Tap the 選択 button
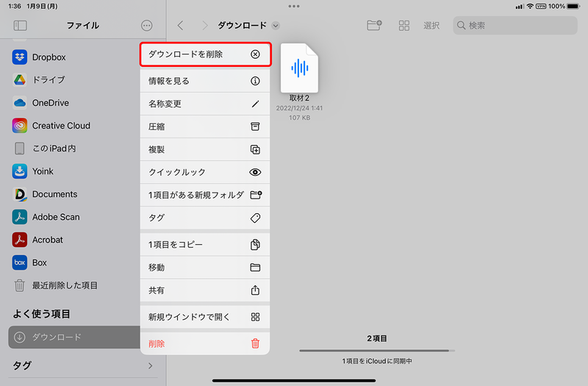This screenshot has width=588, height=386. 431,26
